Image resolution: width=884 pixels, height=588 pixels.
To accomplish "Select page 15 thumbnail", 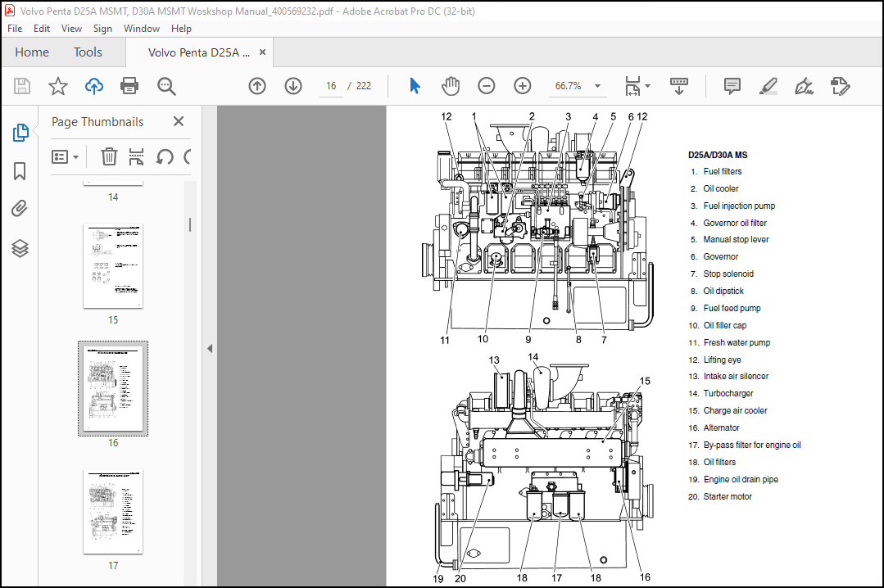I will [x=113, y=266].
